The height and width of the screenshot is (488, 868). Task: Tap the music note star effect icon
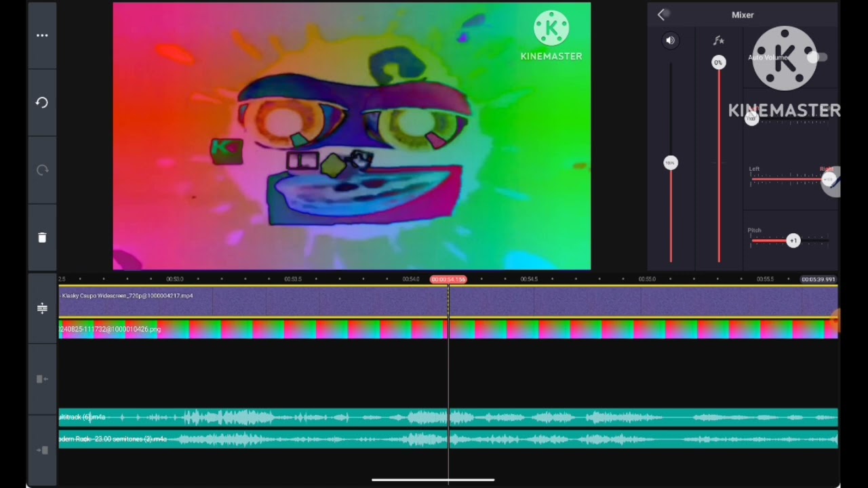[718, 41]
